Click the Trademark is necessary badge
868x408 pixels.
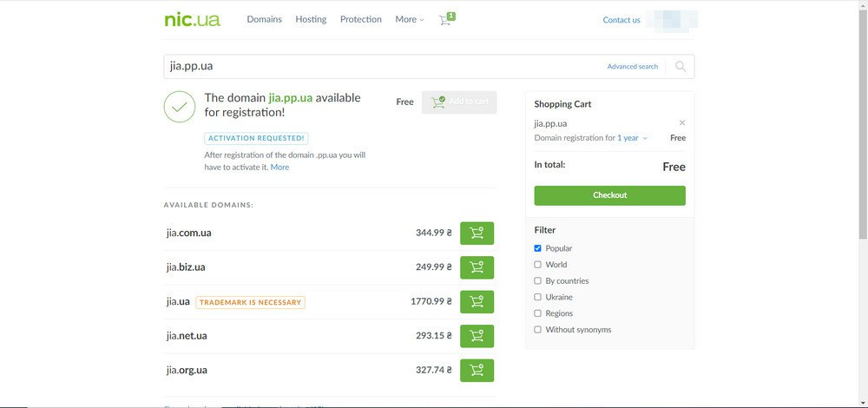(x=250, y=302)
